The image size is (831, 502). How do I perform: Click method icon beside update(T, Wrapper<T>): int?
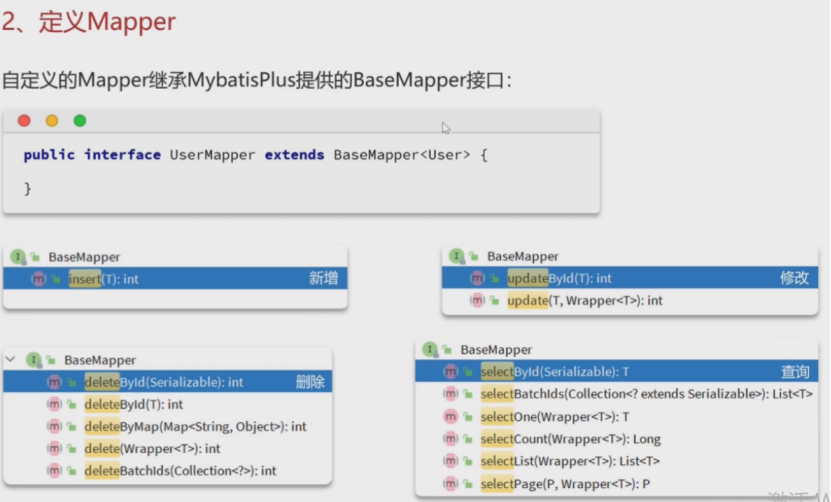[477, 301]
